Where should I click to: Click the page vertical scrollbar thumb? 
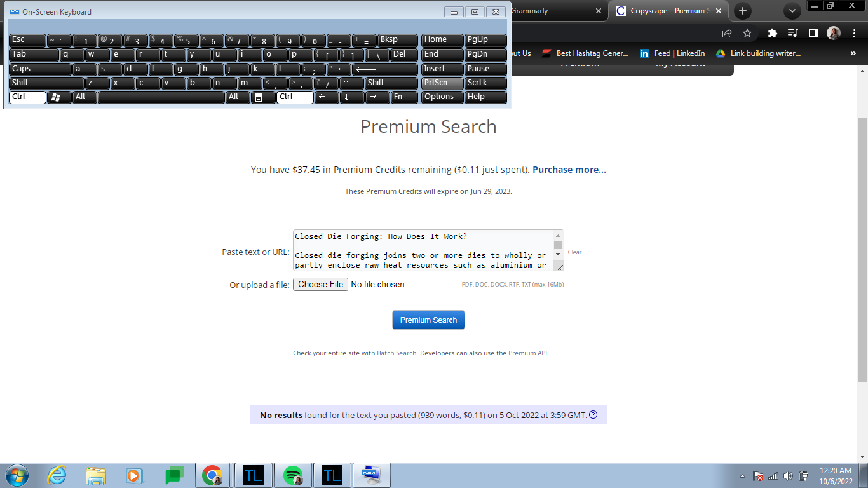pyautogui.click(x=862, y=249)
